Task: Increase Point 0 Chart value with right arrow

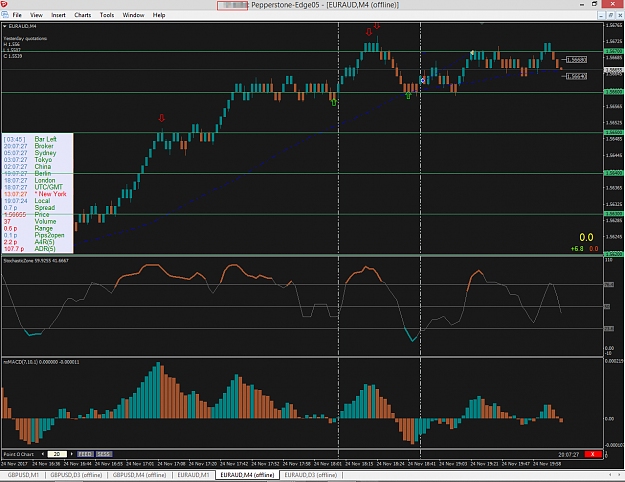Action: tap(72, 454)
